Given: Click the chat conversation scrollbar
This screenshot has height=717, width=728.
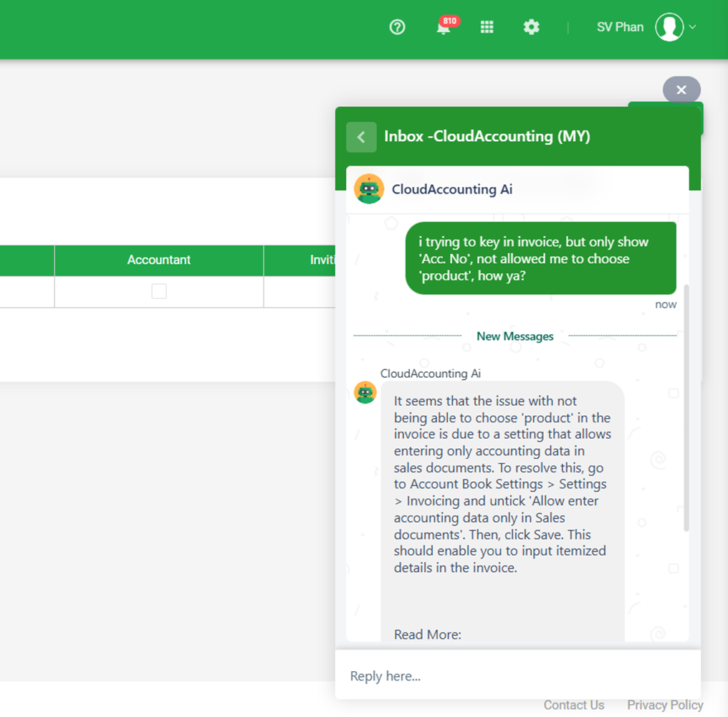Looking at the screenshot, I should point(686,407).
